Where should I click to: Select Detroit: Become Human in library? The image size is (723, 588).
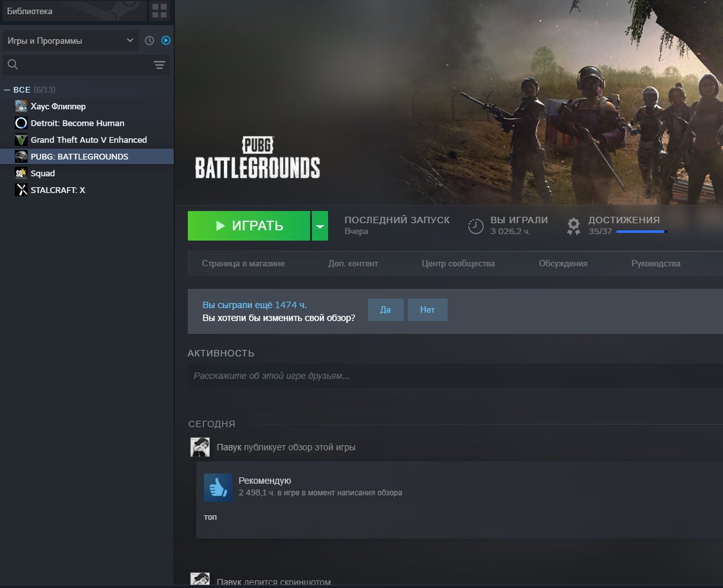[87, 123]
